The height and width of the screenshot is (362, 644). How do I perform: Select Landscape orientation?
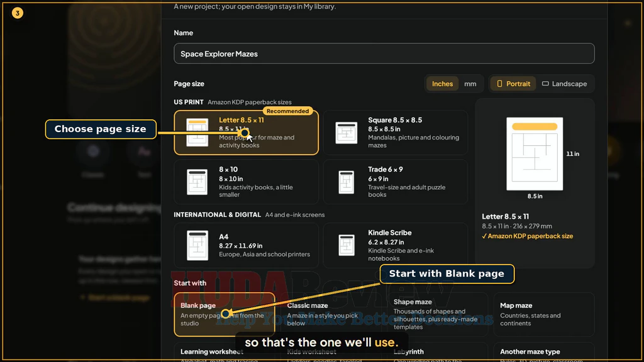tap(564, 84)
